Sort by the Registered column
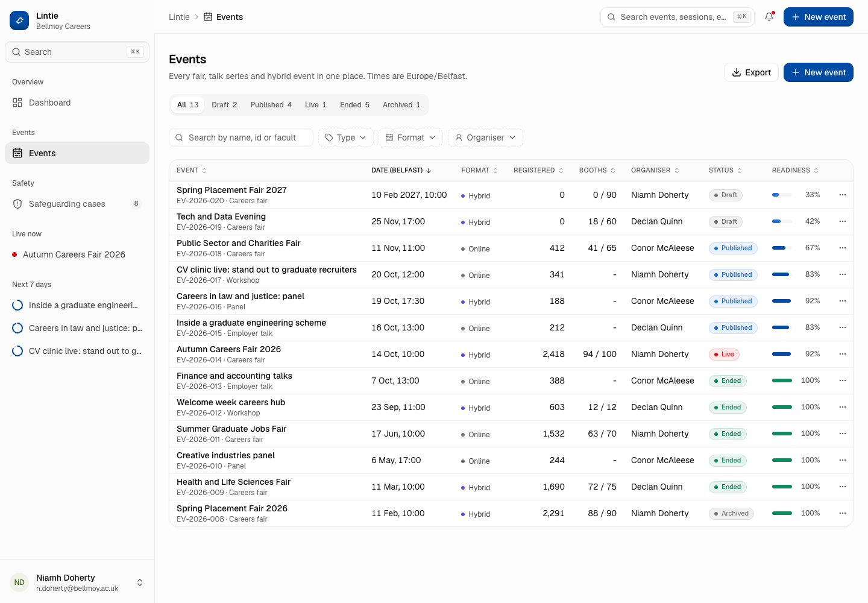Screen dimensions: 868x603 tap(538, 171)
